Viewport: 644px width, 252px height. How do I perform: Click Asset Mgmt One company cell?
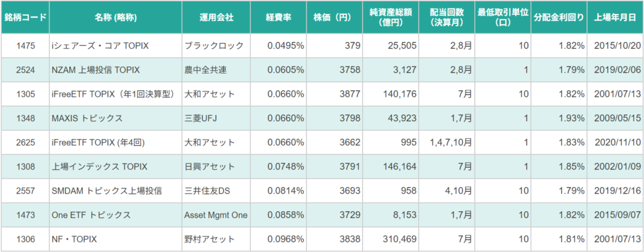click(x=216, y=215)
